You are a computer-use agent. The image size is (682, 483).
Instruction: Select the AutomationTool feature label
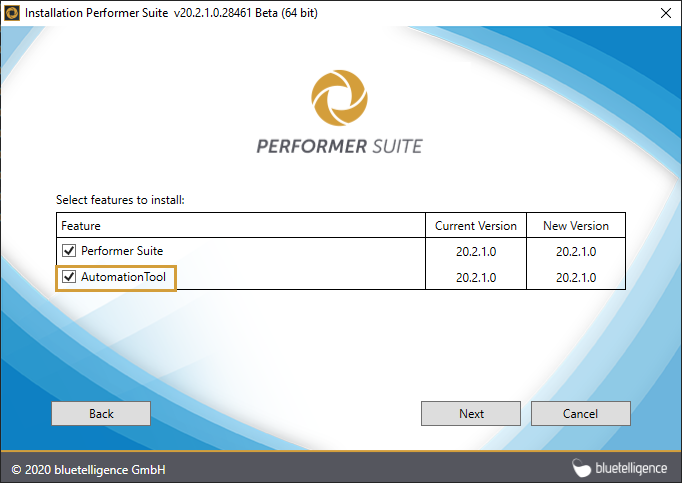[x=124, y=277]
